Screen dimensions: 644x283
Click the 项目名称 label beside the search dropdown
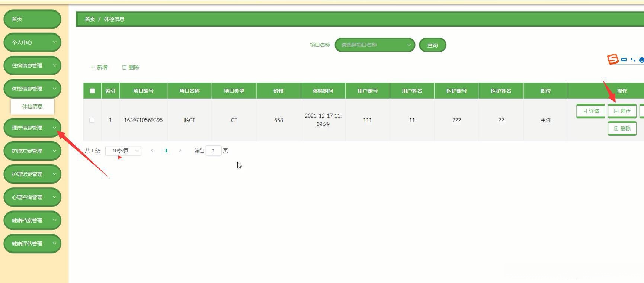[x=320, y=45]
